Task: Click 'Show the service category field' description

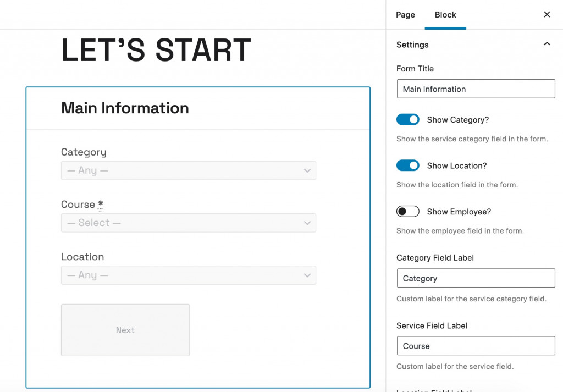Action: (472, 139)
